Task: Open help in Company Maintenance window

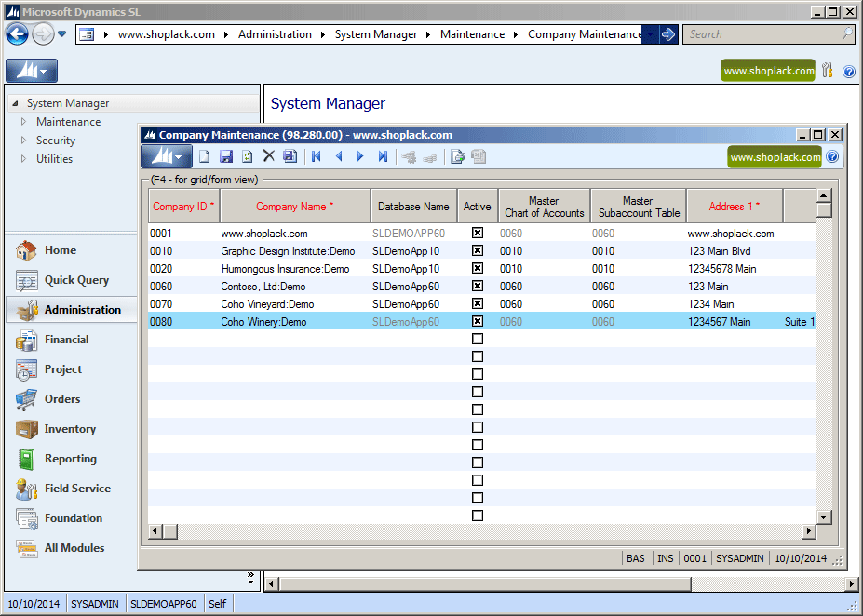Action: pos(832,156)
